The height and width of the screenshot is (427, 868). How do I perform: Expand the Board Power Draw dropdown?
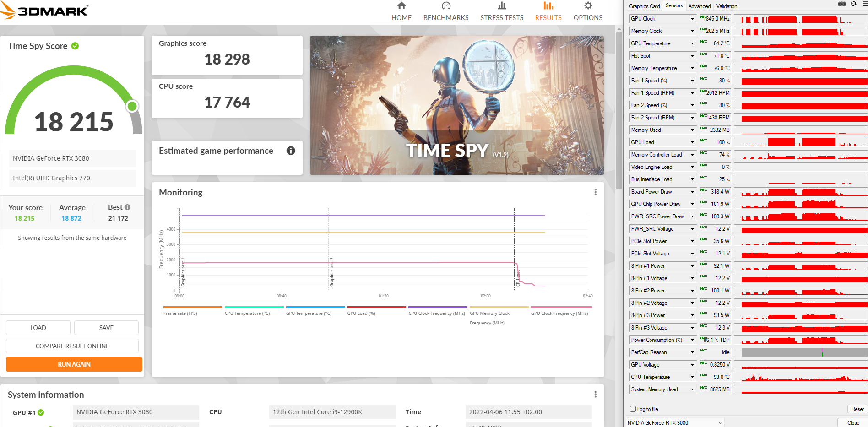pyautogui.click(x=692, y=192)
